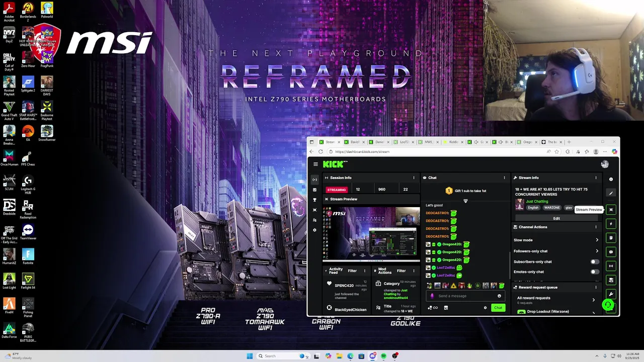The image size is (644, 362).
Task: Switch to the Oregon browser tab
Action: [x=528, y=142]
